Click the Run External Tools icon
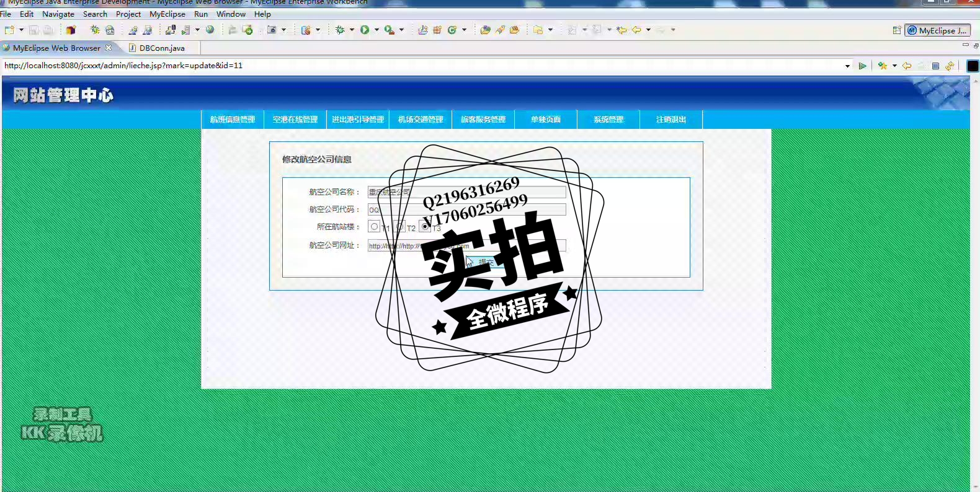The height and width of the screenshot is (492, 980). [x=389, y=30]
